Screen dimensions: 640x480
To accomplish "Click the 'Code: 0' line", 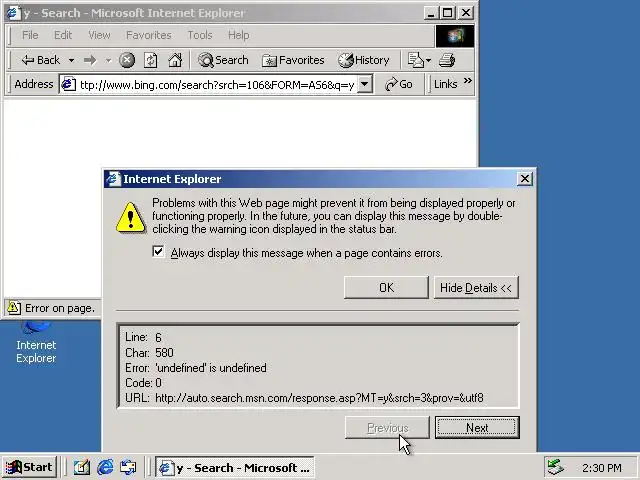I will [143, 383].
